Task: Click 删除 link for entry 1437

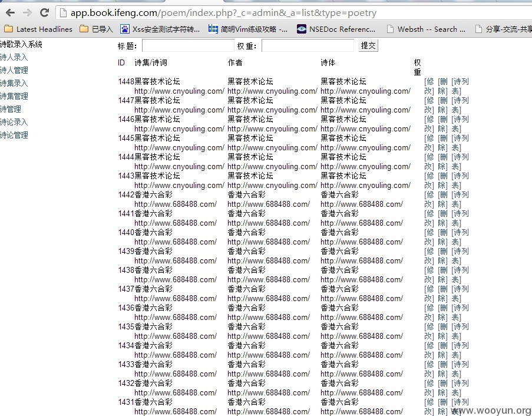Action: [443, 293]
